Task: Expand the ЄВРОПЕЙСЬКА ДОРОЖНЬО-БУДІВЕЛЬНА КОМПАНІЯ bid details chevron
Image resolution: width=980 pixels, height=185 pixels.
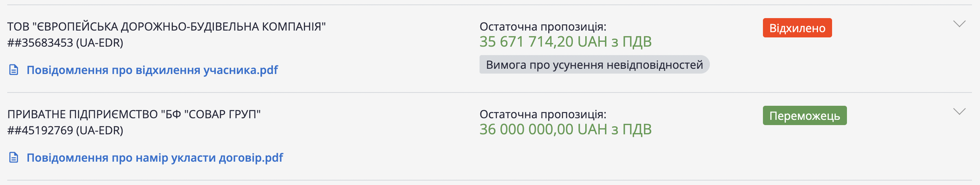Action: 959,24
